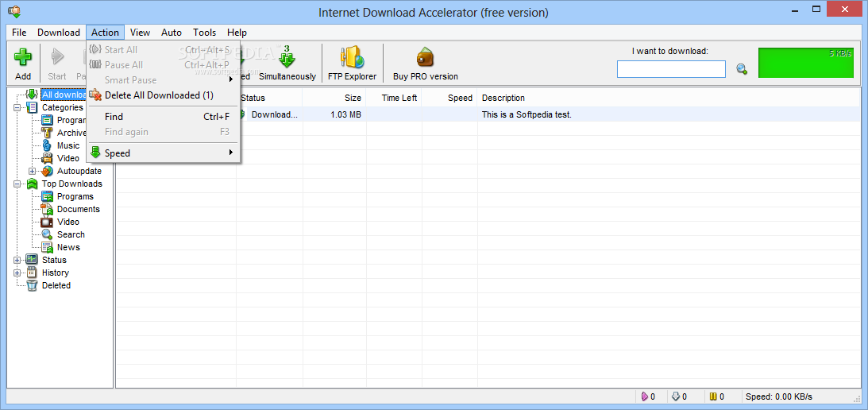Select the Top Downloads tree item
The width and height of the screenshot is (868, 410).
point(72,184)
